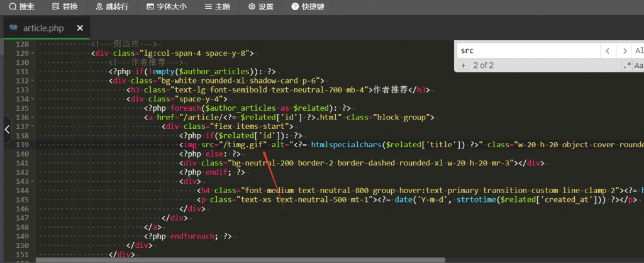
Task: Click the search field containing src
Action: [525, 50]
